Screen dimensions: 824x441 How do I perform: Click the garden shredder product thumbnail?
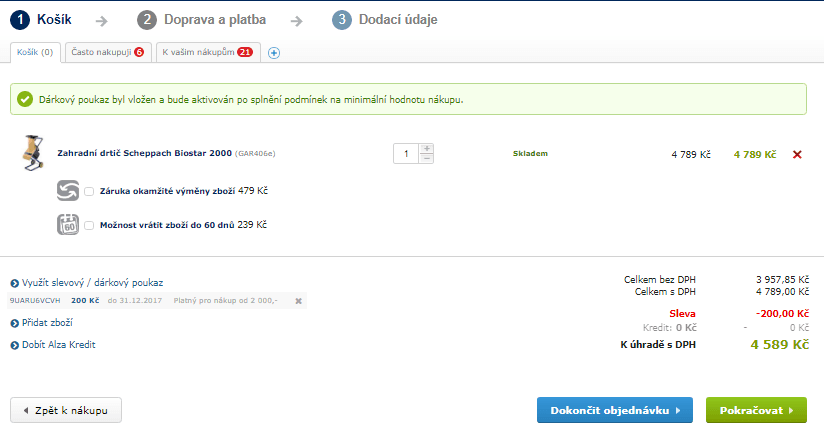(x=33, y=152)
